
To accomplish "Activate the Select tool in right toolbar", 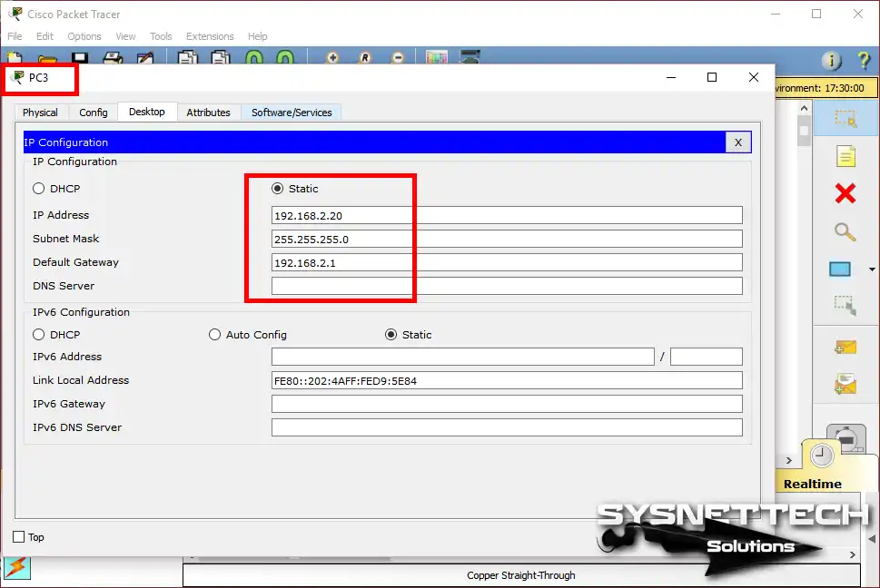I will point(845,119).
